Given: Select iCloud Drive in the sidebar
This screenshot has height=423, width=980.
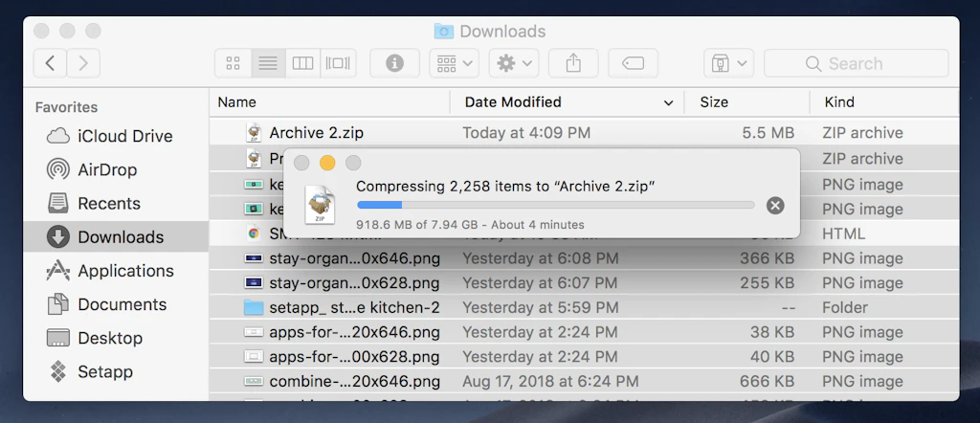Looking at the screenshot, I should coord(116,136).
